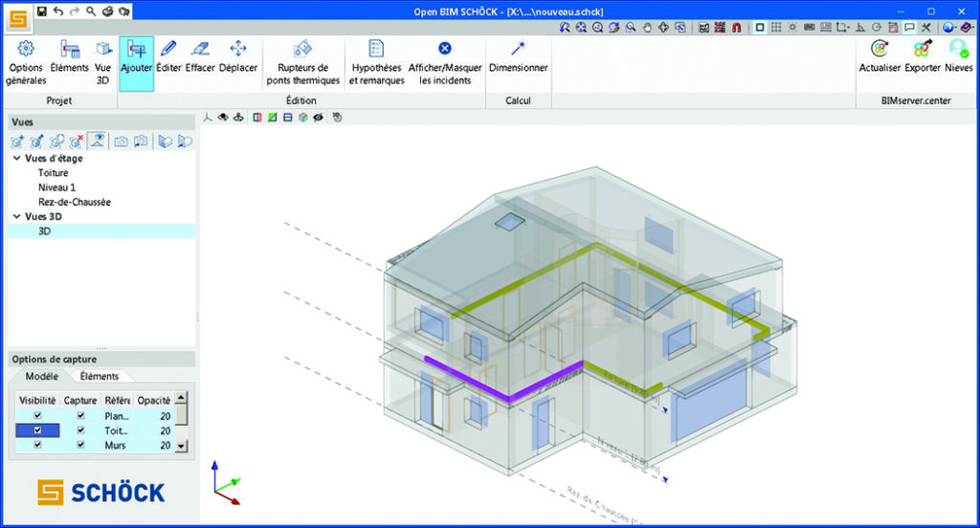The height and width of the screenshot is (528, 980).
Task: Run the Dimensionner calculation
Action: click(518, 56)
